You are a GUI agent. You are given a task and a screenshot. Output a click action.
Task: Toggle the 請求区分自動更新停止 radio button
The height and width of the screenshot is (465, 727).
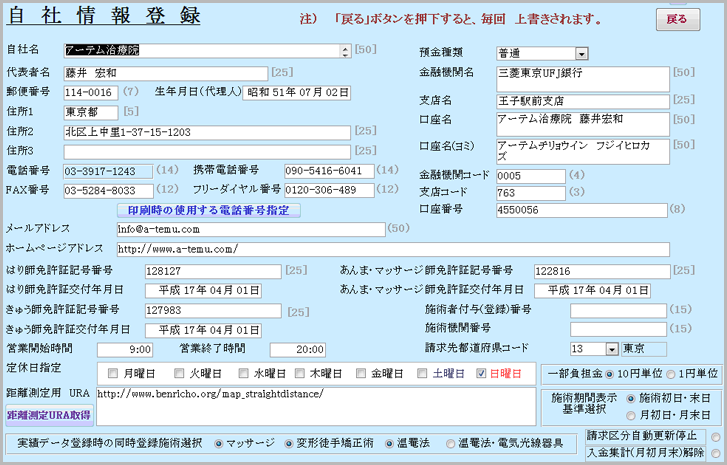(715, 436)
